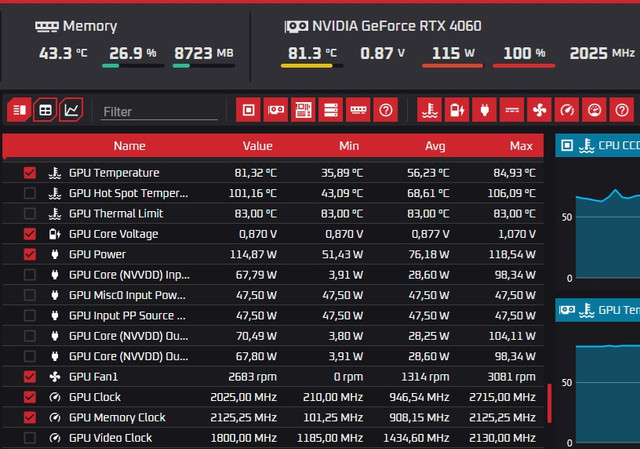Toggle the current dashed-line sensor filter icon
The image size is (640, 449).
pyautogui.click(x=512, y=110)
